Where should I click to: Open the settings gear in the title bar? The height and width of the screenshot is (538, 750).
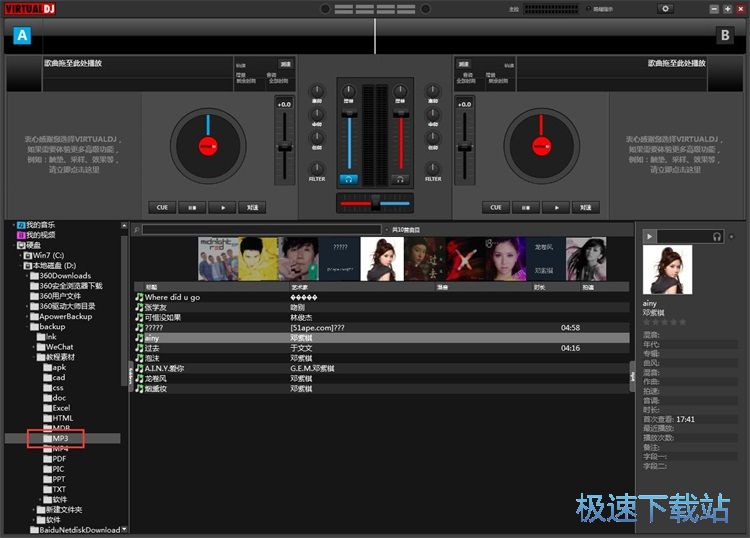pos(665,9)
